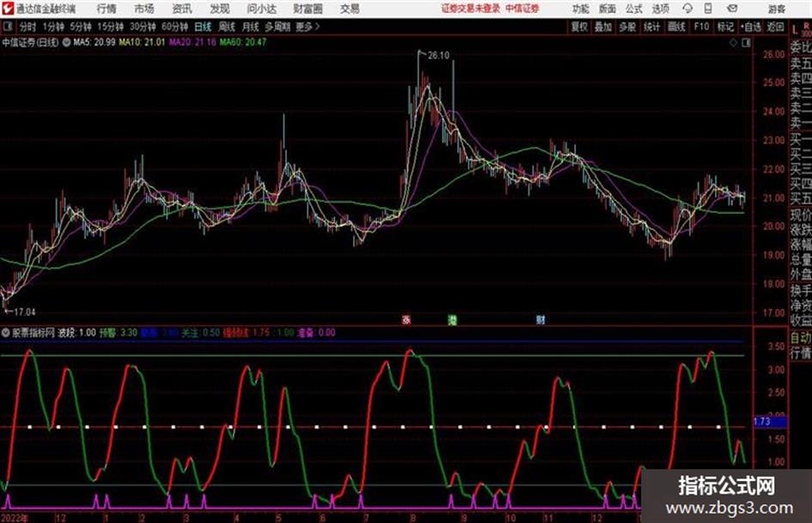
Task: Expand the 更多 periods chevron
Action: coord(308,27)
